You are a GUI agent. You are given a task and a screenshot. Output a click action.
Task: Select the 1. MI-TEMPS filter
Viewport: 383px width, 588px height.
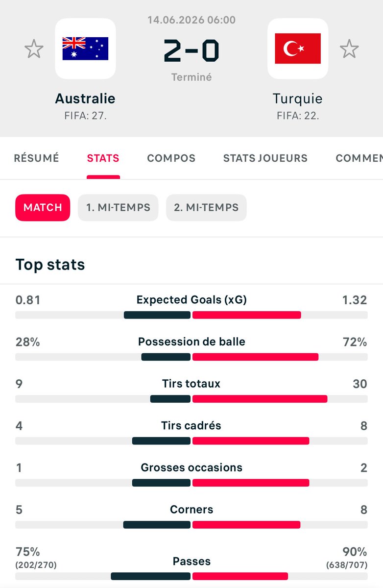(118, 207)
